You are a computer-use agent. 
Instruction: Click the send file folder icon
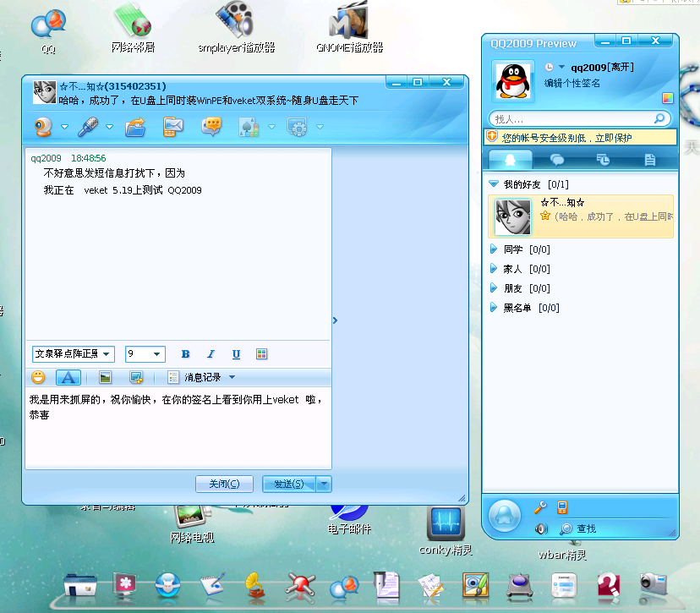pos(134,127)
